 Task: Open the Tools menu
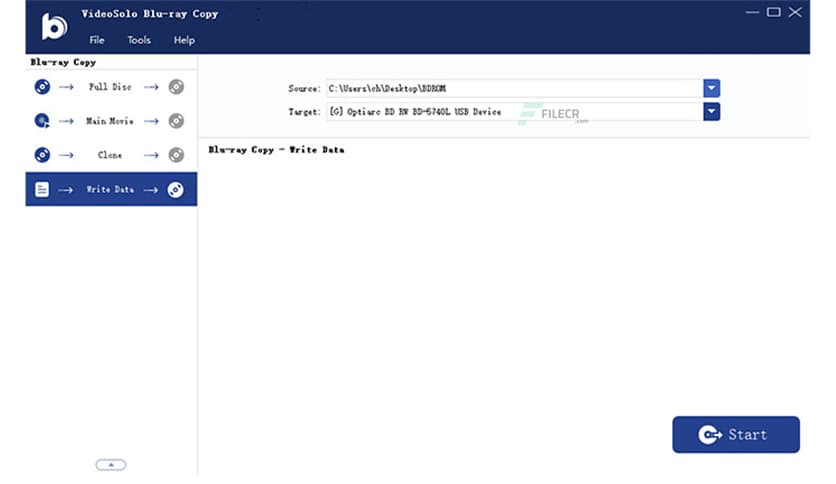click(139, 40)
